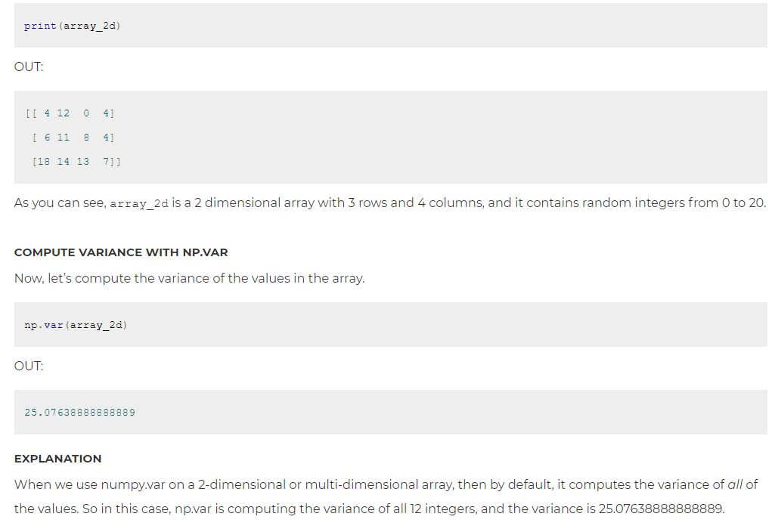
Task: Click first array row [4 12 0 4]
Action: [70, 113]
